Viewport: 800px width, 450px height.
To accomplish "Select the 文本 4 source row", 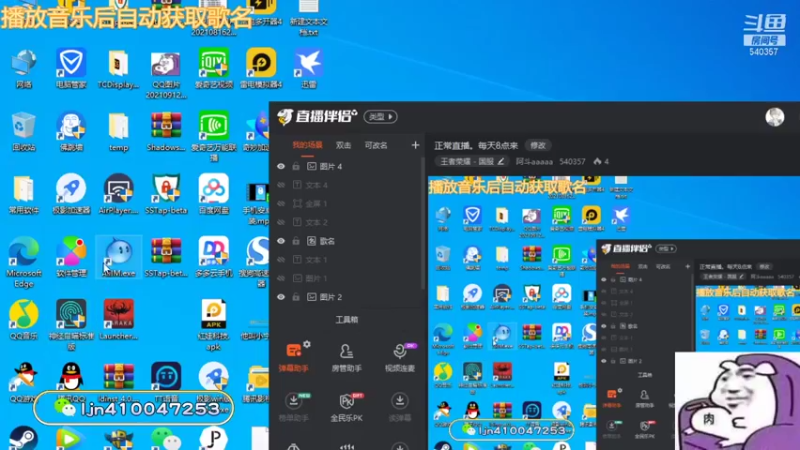I will click(348, 185).
